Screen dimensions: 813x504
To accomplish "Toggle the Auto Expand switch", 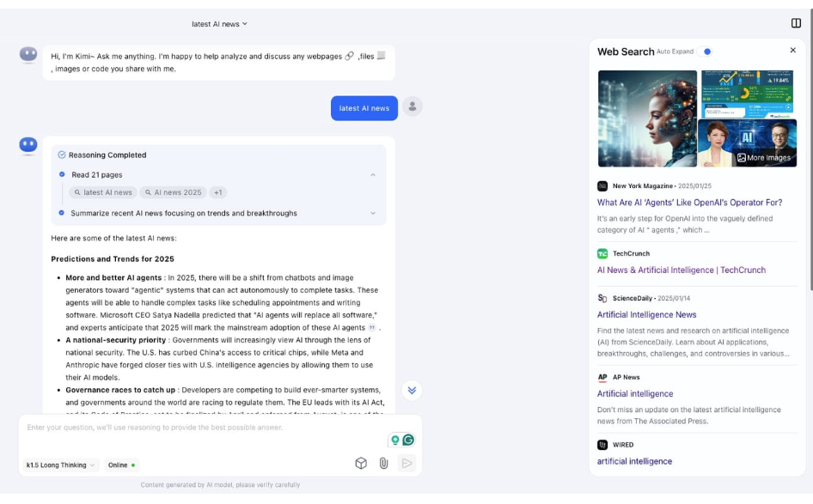I will [705, 52].
